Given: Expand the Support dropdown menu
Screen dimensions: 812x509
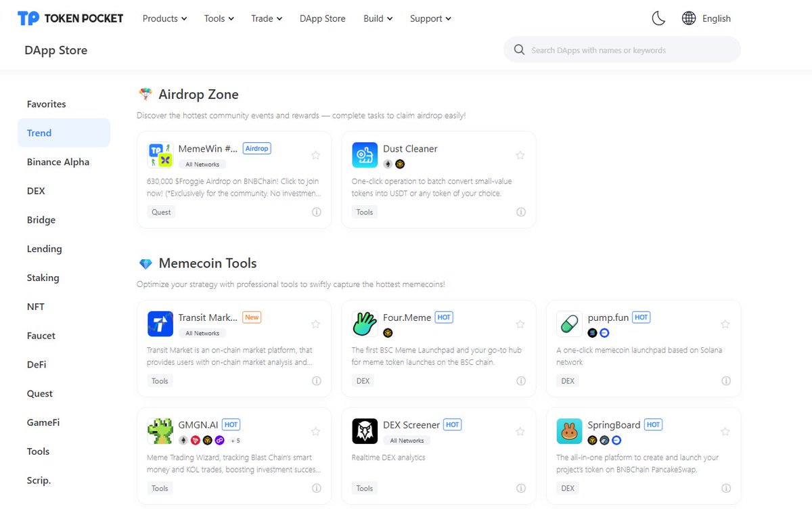Looking at the screenshot, I should pos(430,18).
